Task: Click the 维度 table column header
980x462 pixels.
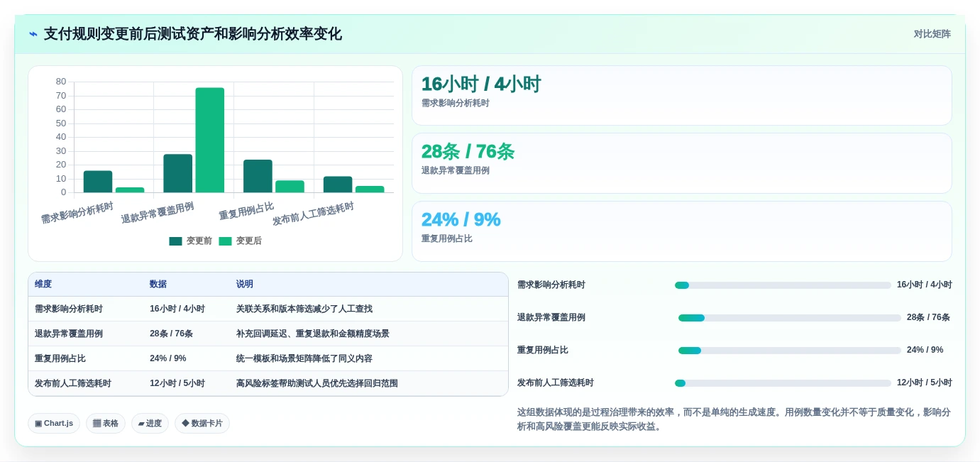Action: (x=86, y=285)
